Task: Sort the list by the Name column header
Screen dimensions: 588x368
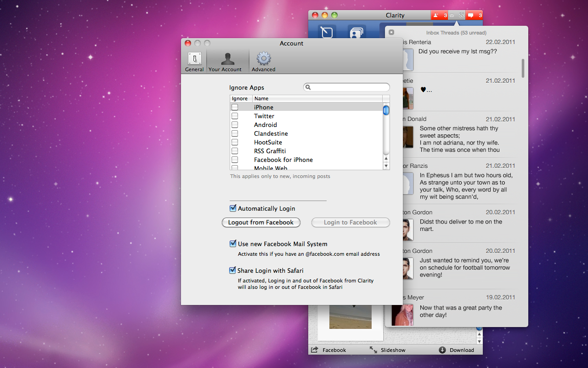Action: click(317, 98)
